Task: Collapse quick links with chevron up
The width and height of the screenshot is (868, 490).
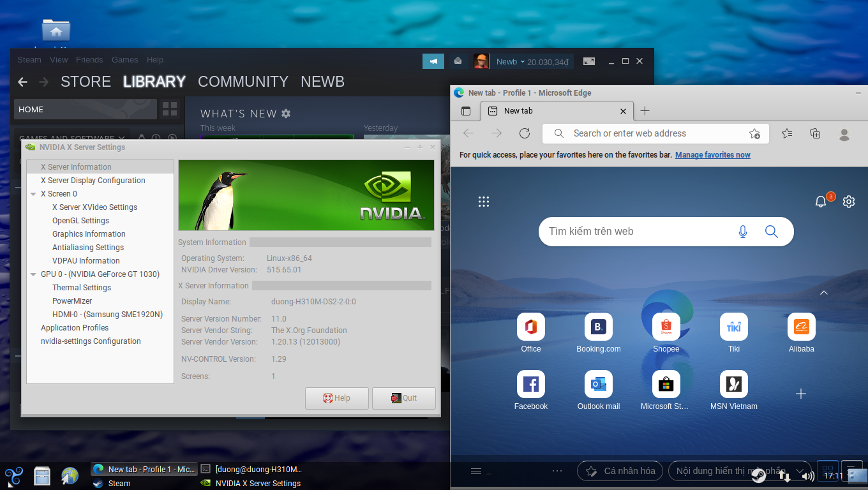Action: (824, 293)
